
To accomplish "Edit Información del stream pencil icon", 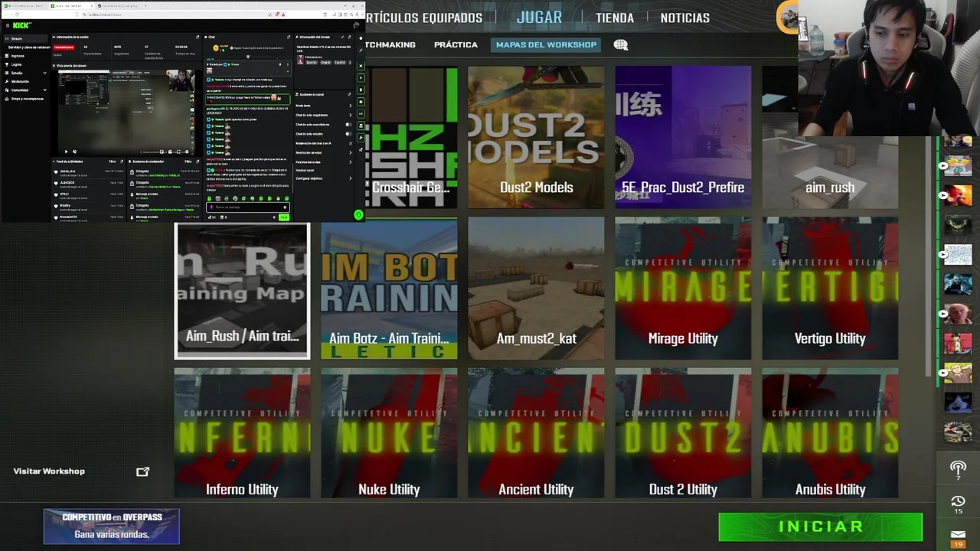I will point(342,37).
